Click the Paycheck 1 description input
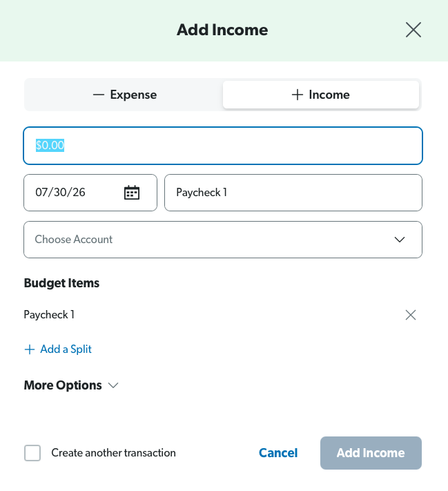448x491 pixels. (x=293, y=193)
